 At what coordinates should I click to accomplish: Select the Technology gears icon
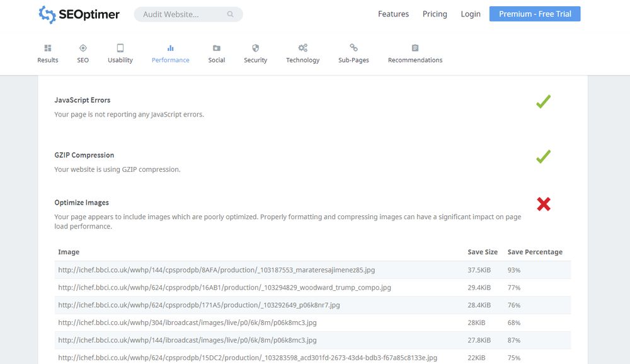(x=303, y=48)
